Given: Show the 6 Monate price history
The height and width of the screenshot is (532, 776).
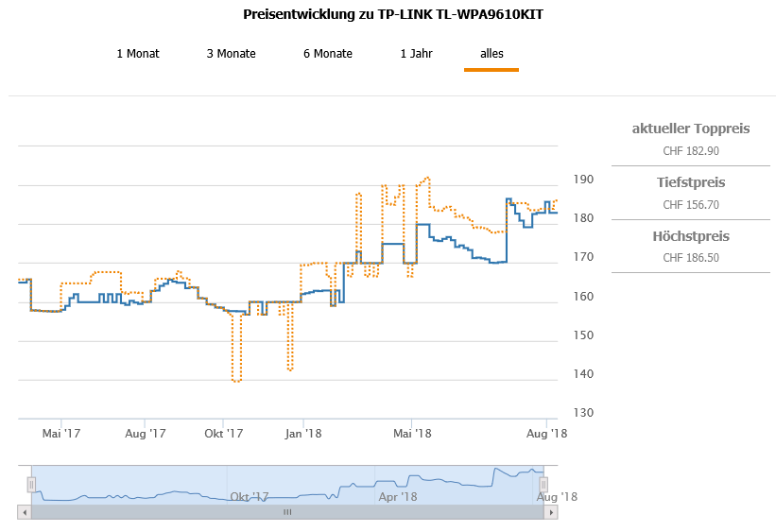Looking at the screenshot, I should point(327,54).
